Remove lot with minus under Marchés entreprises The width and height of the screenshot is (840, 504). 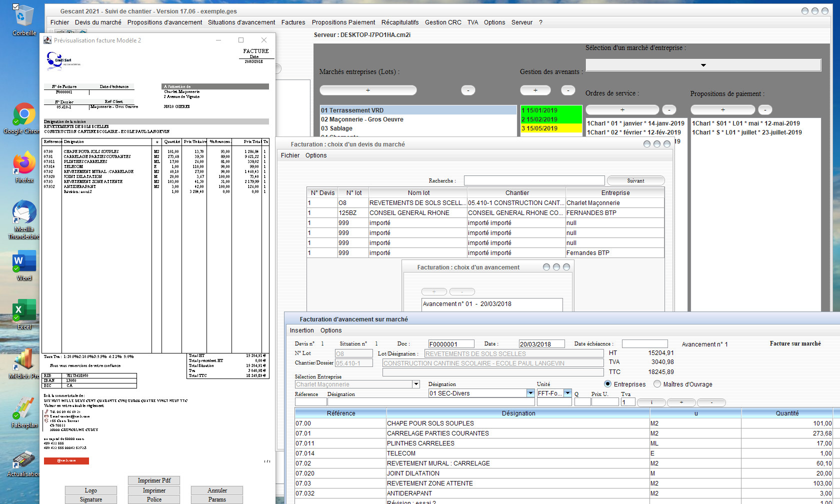pyautogui.click(x=468, y=90)
